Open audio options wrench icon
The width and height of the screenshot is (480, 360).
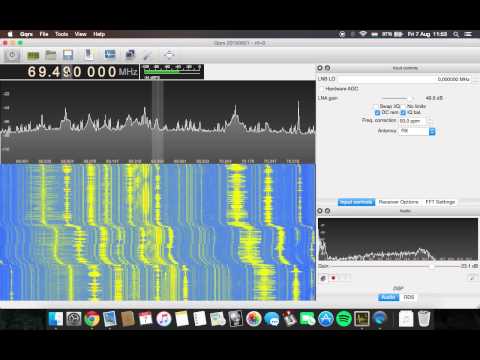click(472, 278)
